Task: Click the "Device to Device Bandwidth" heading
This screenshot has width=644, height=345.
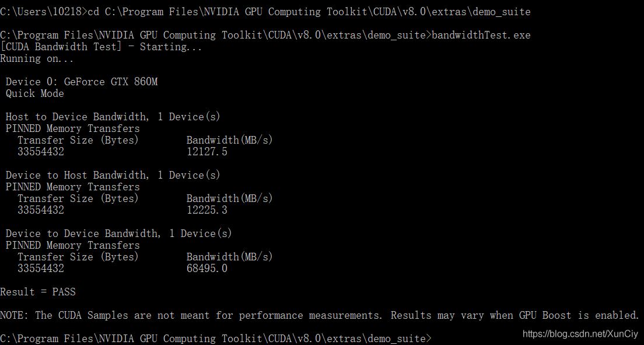Action: click(x=83, y=234)
